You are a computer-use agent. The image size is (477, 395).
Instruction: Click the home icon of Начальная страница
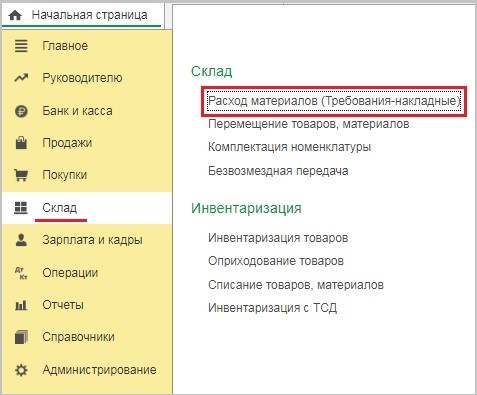(x=15, y=15)
